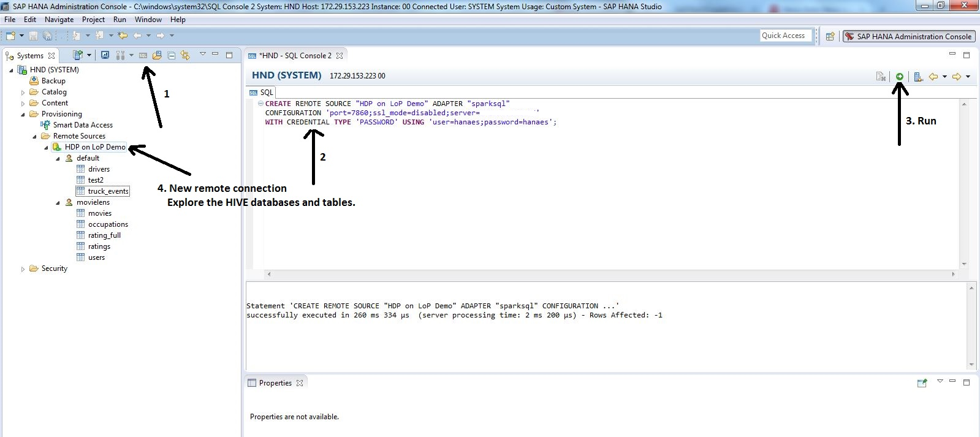Click the Link with Editor arrows icon
980x437 pixels.
click(184, 55)
